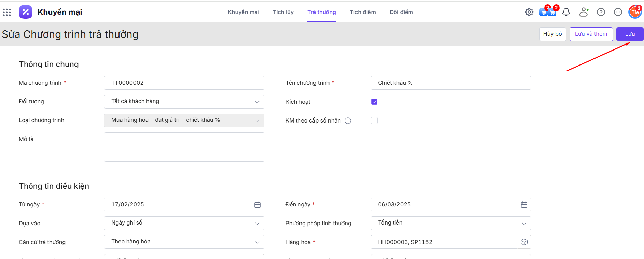644x259 pixels.
Task: Go to the Đổi điểm tab
Action: coord(401,12)
